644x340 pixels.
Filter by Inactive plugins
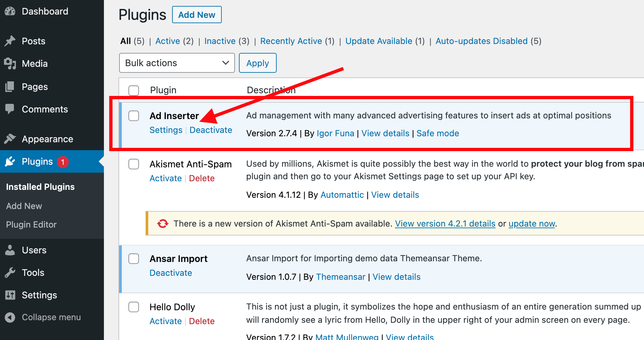[x=227, y=41]
